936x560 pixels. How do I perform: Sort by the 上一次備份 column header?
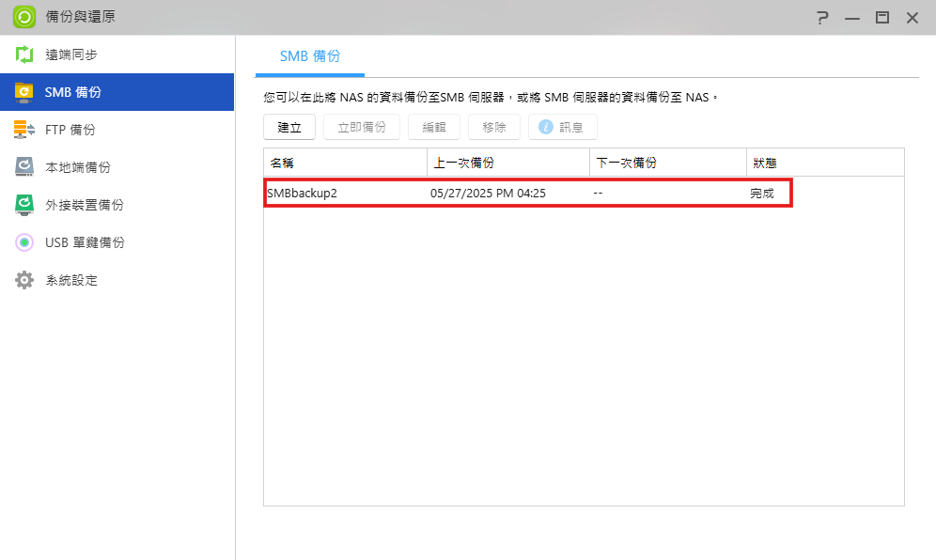tap(508, 163)
